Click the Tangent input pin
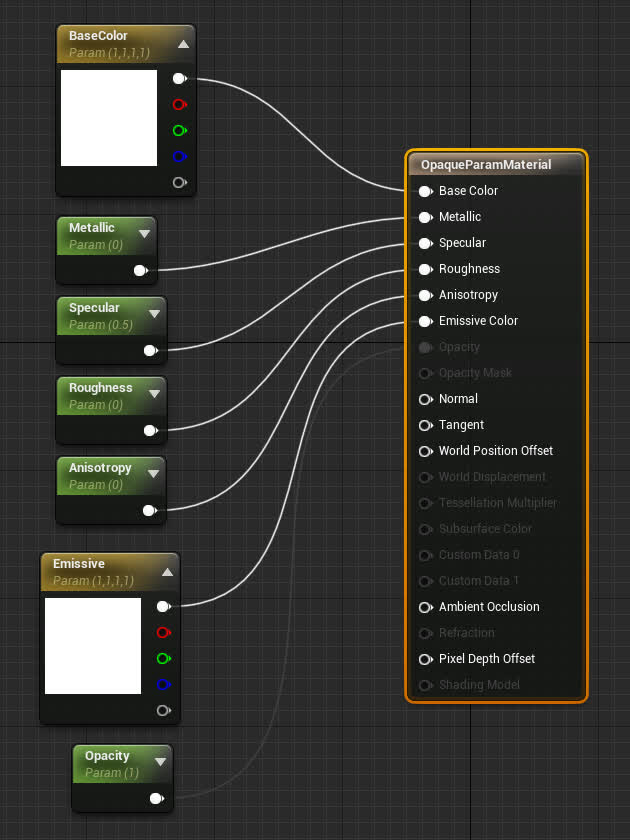 pos(425,425)
